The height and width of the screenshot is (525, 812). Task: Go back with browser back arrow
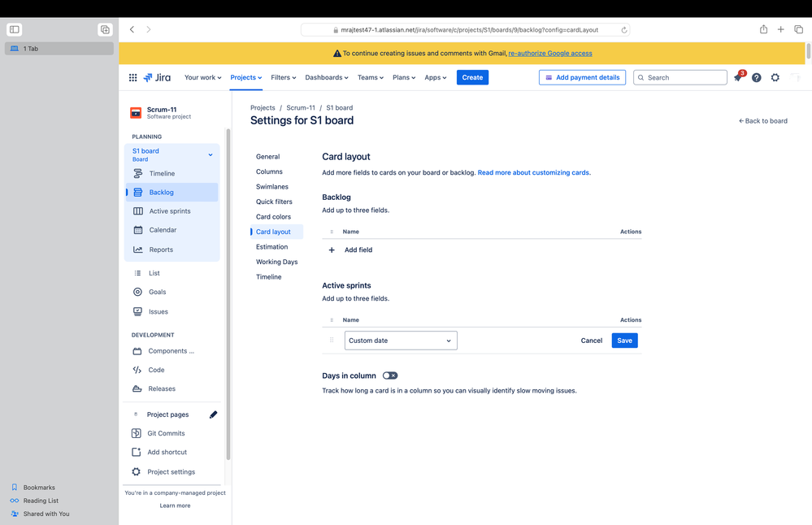coord(132,29)
